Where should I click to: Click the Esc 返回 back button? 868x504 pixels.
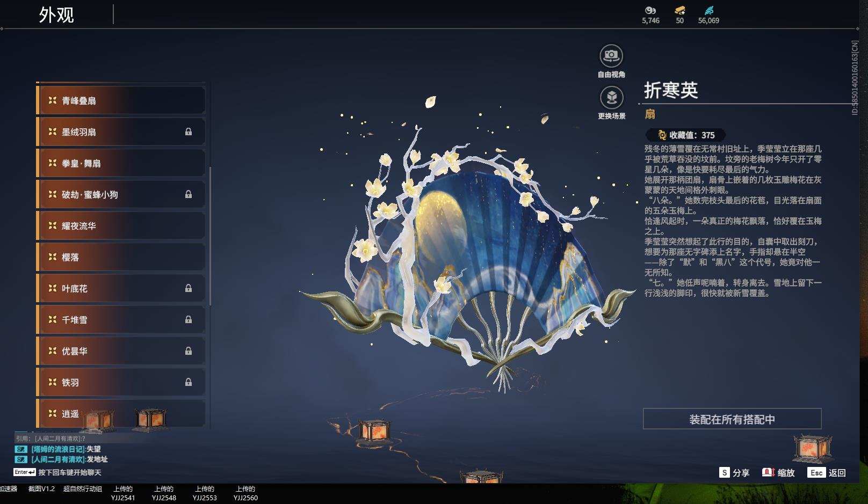[827, 472]
